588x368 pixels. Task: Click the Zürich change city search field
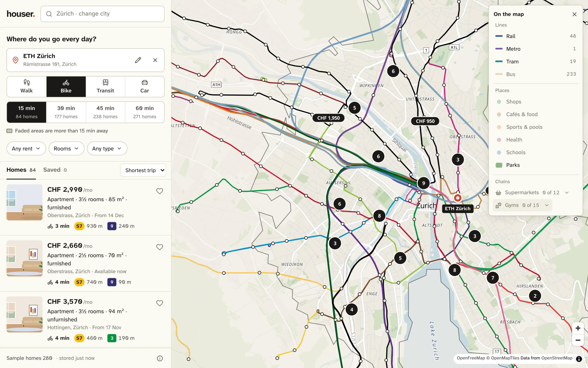point(102,14)
